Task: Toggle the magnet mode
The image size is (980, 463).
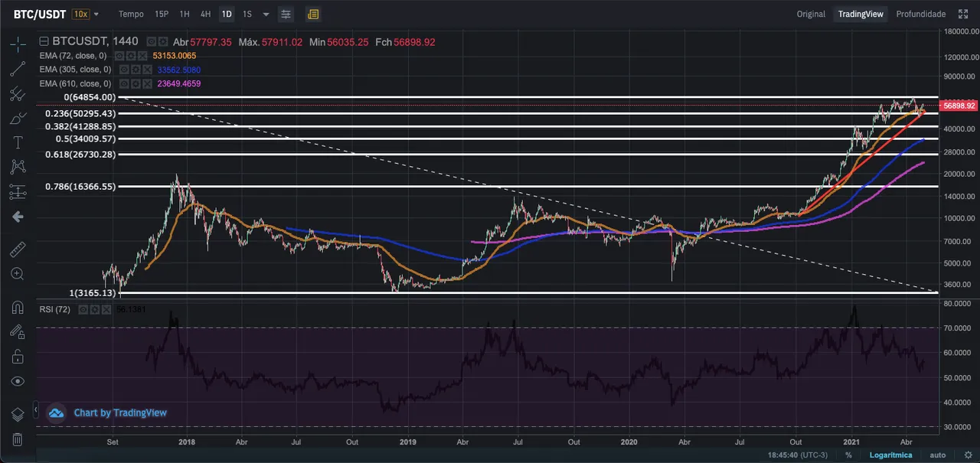Action: click(x=18, y=308)
